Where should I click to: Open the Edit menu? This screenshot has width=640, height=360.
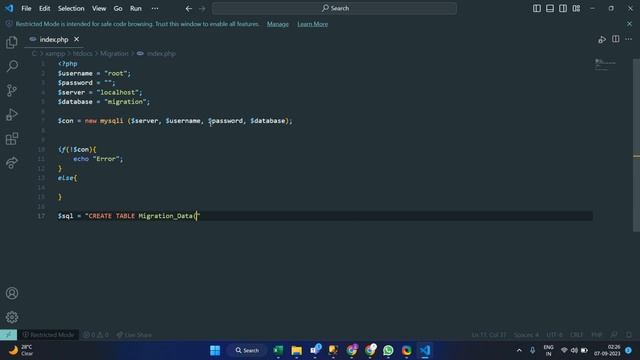44,8
